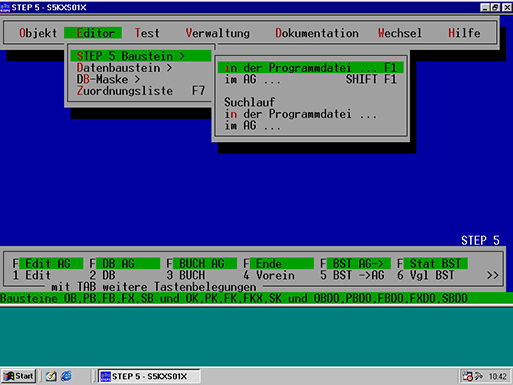Choose 'in der Programmdatei ... F1'

tap(310, 68)
